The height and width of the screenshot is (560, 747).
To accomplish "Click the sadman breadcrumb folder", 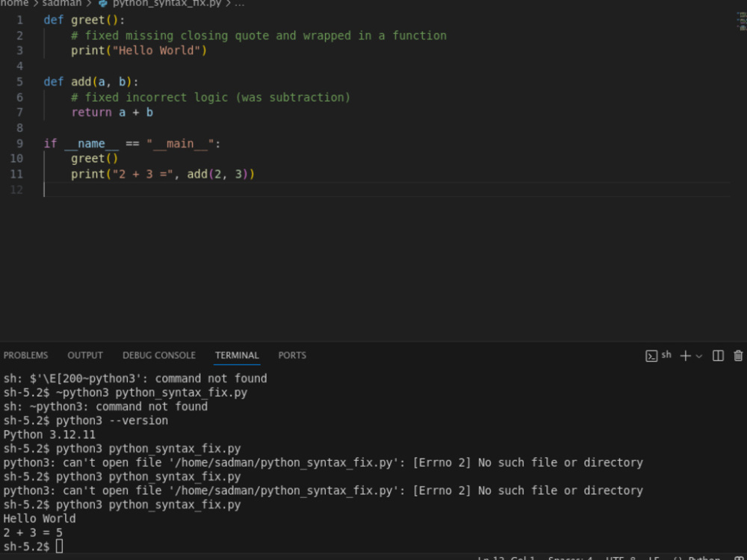I will pos(62,3).
